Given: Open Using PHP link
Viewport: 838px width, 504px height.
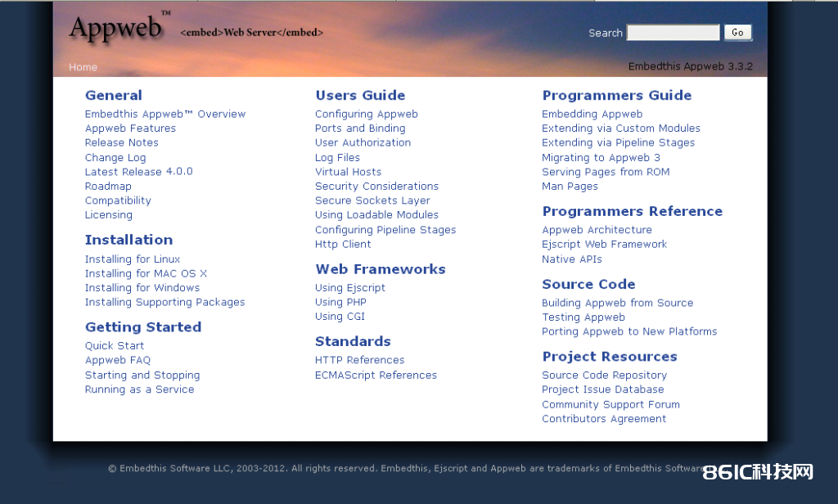Looking at the screenshot, I should click(340, 303).
